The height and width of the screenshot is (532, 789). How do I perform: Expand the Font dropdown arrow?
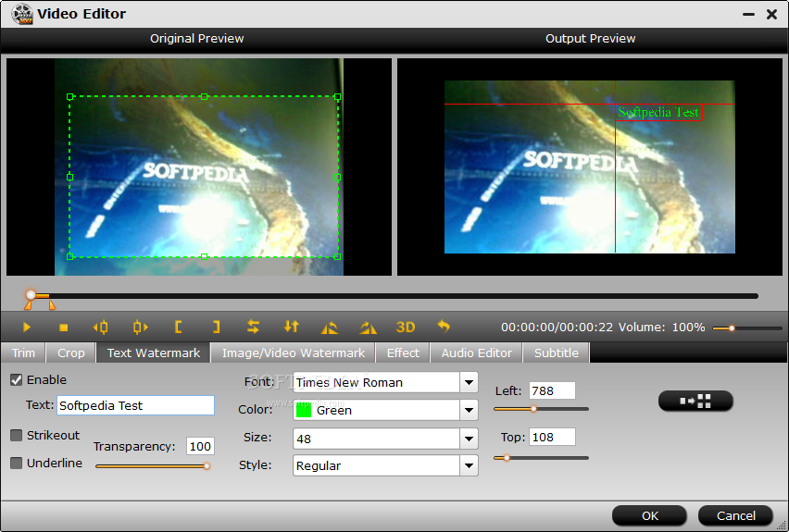[469, 383]
